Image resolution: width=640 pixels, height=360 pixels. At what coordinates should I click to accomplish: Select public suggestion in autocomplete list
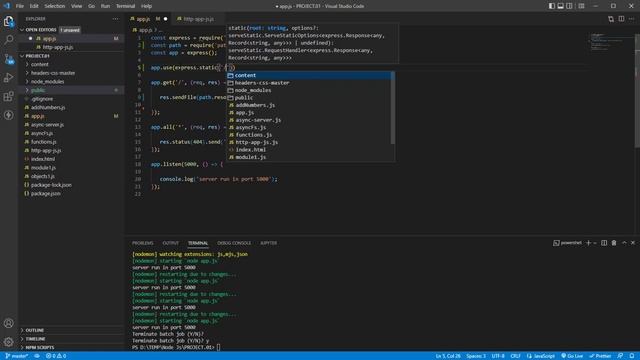309,98
